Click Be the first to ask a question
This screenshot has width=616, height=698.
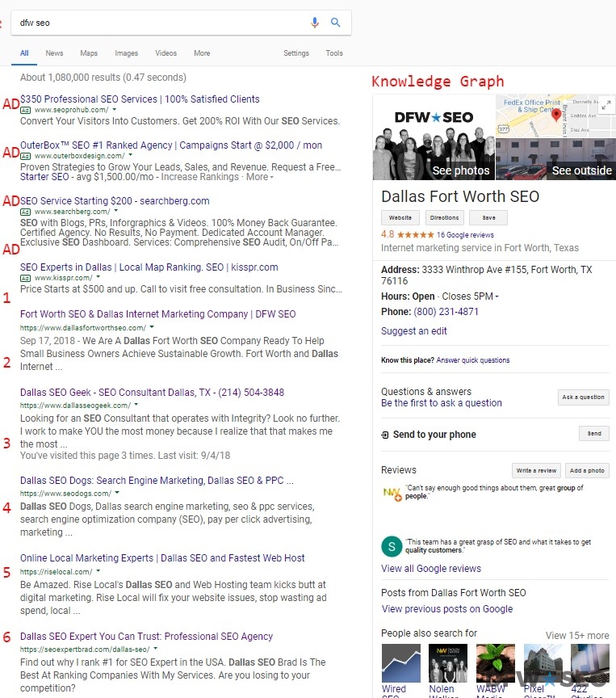pos(441,403)
